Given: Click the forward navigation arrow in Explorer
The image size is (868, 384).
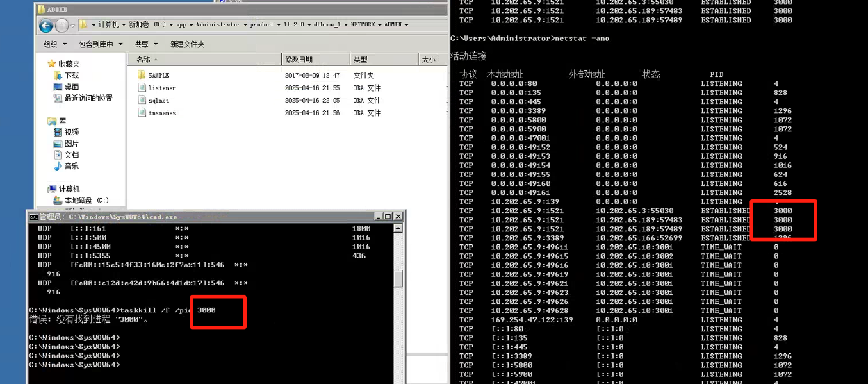Looking at the screenshot, I should tap(62, 26).
